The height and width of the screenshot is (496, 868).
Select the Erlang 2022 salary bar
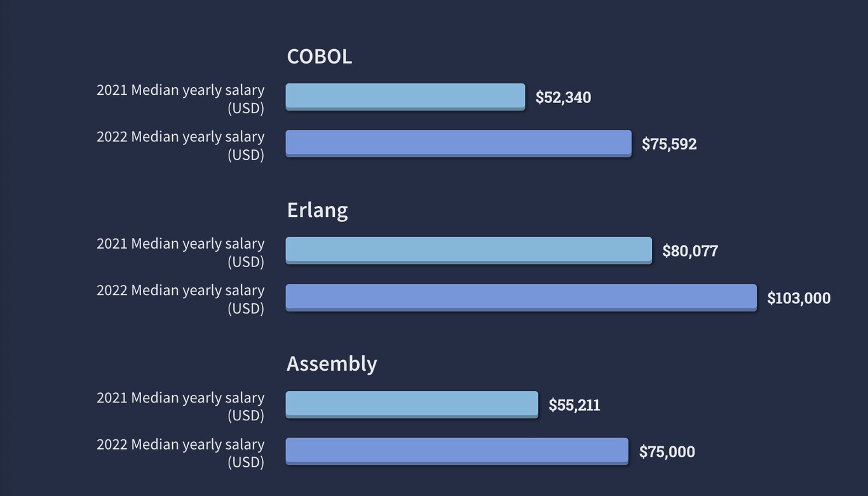coord(521,298)
